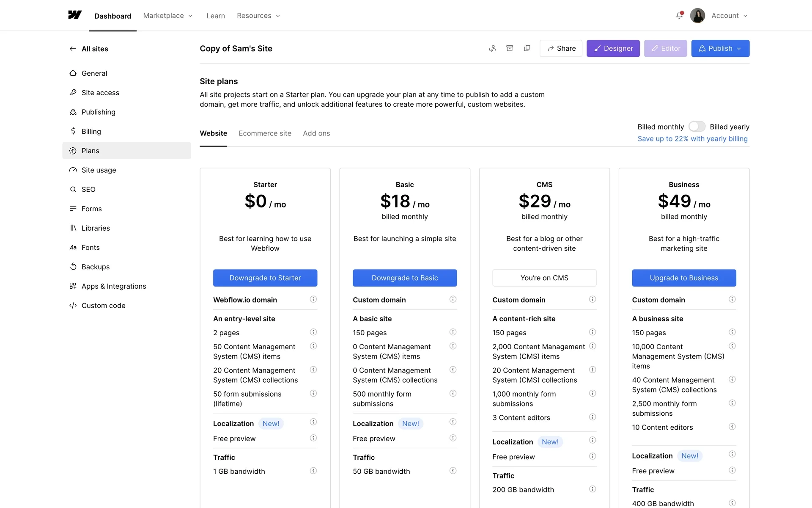Click the transfer site icon
Screen dimensions: 812x508
tap(492, 48)
